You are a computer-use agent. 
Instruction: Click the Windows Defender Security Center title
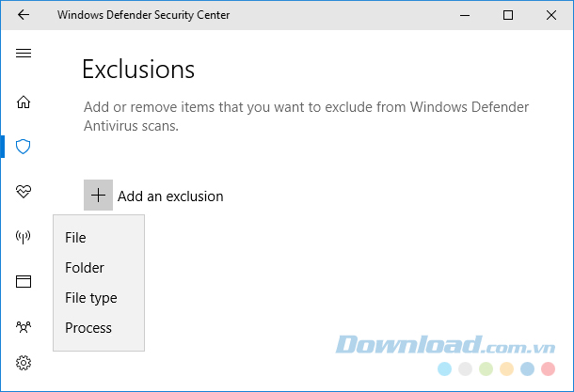pyautogui.click(x=143, y=15)
